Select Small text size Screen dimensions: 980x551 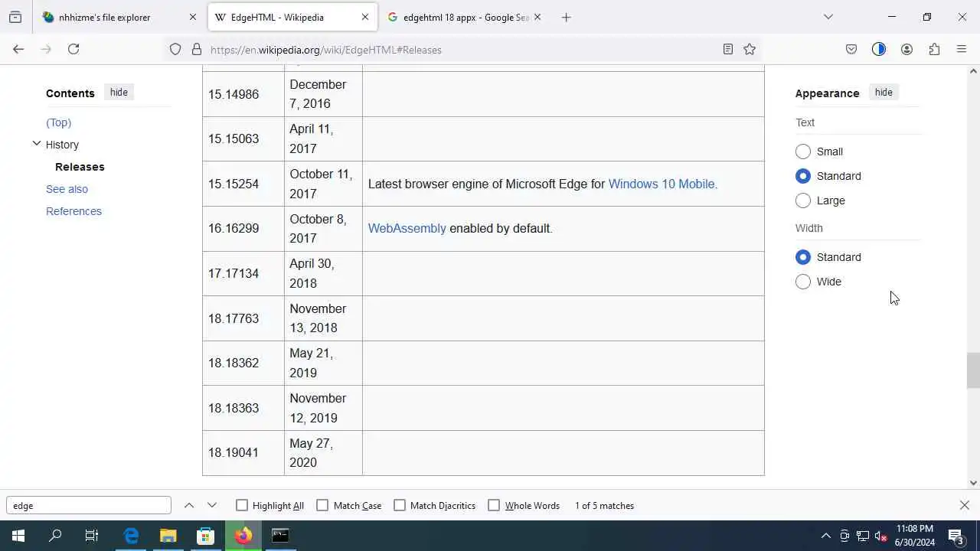pyautogui.click(x=803, y=152)
